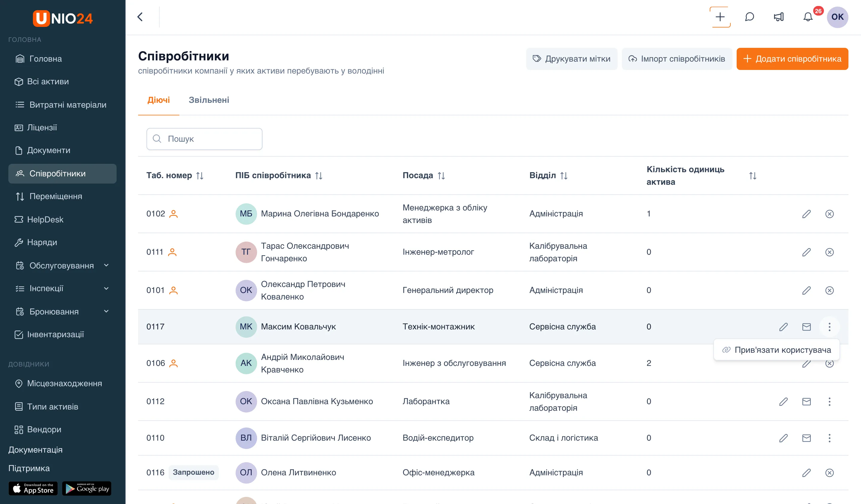Open Місцезнаходження in sidebar
This screenshot has width=861, height=504.
[x=62, y=384]
